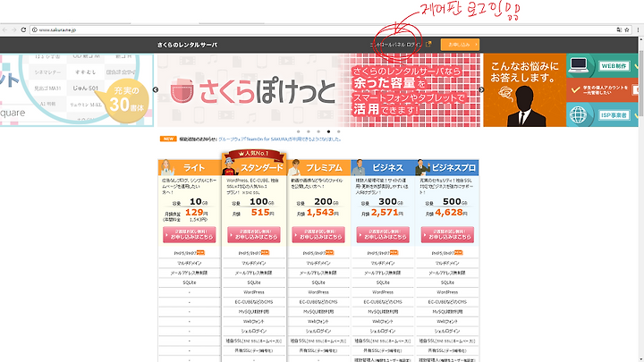The height and width of the screenshot is (362, 644).
Task: Click the page's vertical scrollbar
Action: coord(641,82)
